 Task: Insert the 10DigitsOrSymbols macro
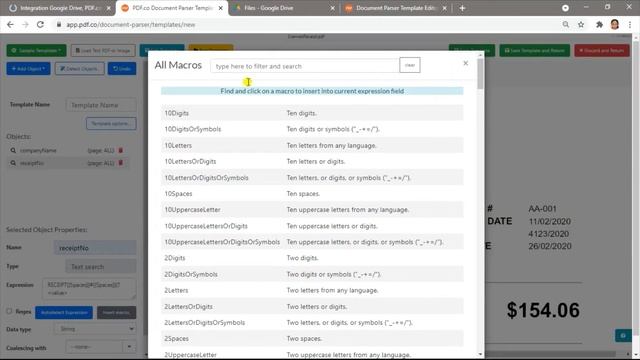(x=312, y=129)
